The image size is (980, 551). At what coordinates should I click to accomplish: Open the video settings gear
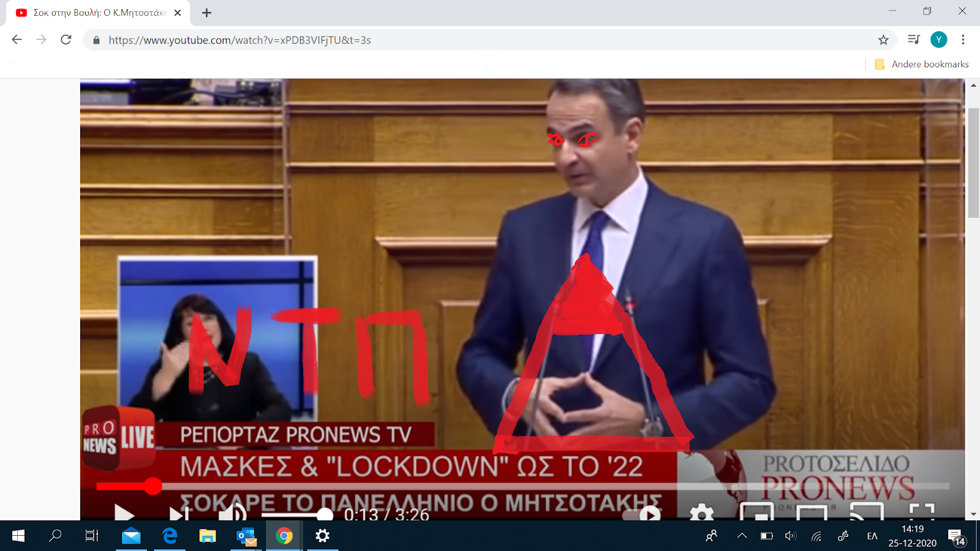pyautogui.click(x=701, y=514)
